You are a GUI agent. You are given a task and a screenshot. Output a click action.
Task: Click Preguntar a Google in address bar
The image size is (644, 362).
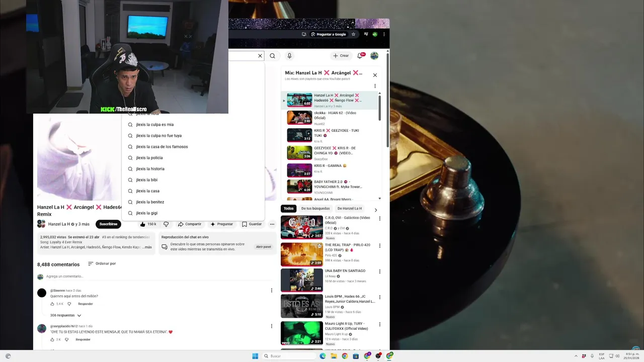click(x=329, y=34)
